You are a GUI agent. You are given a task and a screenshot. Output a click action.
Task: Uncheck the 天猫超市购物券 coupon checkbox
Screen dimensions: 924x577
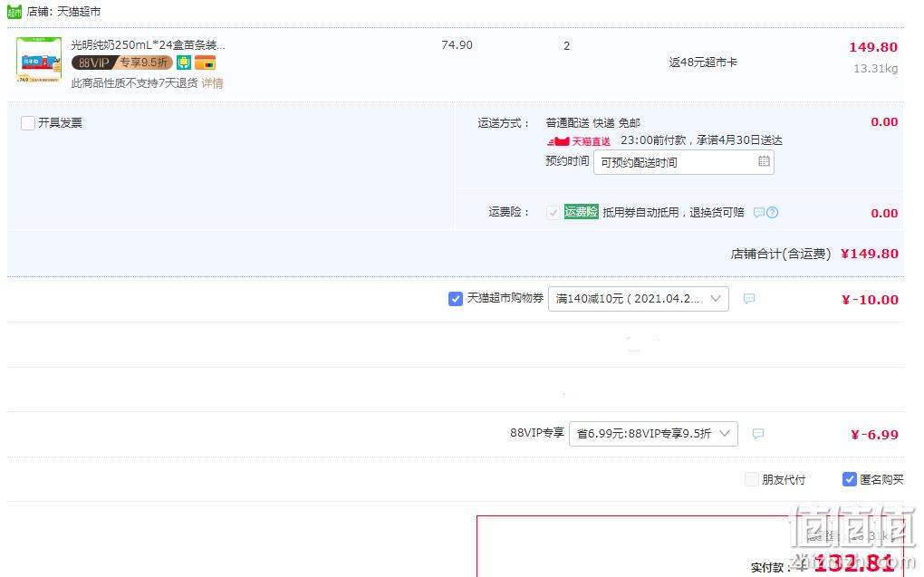click(x=456, y=299)
